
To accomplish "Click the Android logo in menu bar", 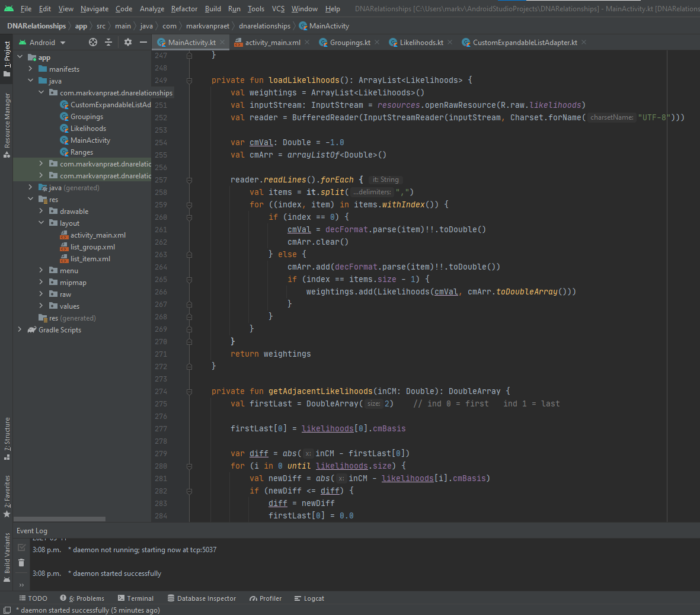I will (x=8, y=8).
